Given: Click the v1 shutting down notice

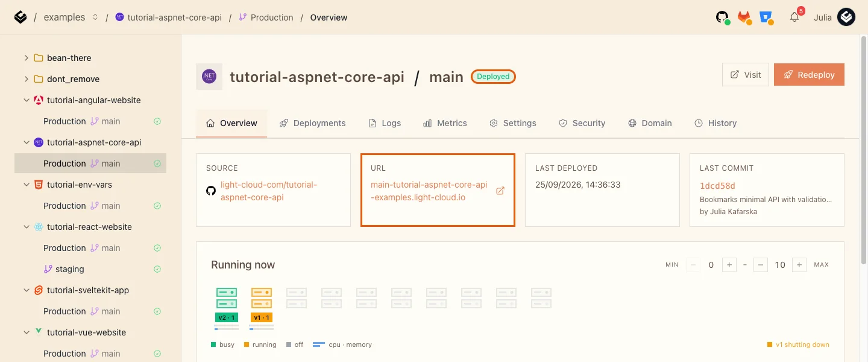Looking at the screenshot, I should (x=798, y=345).
